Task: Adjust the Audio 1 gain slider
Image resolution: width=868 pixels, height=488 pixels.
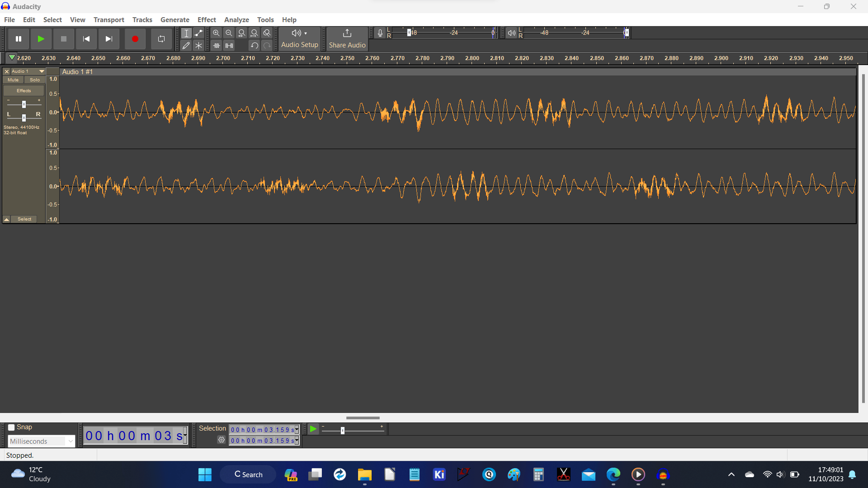Action: pos(24,104)
